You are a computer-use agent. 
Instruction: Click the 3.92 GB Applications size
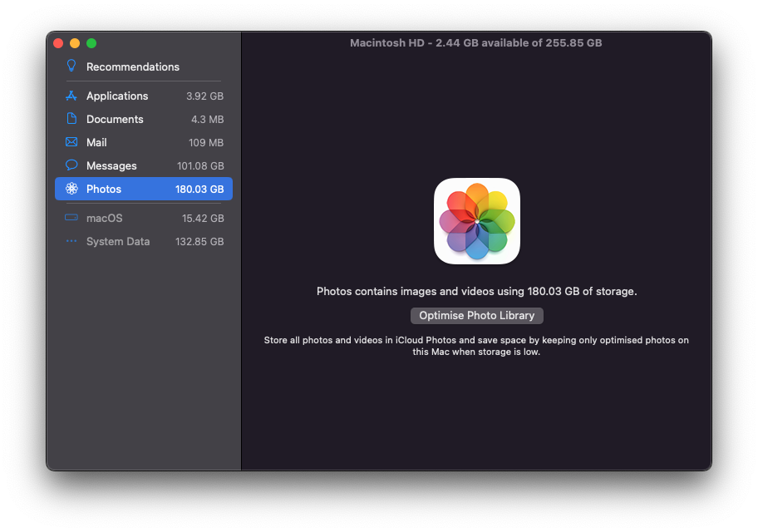[205, 96]
